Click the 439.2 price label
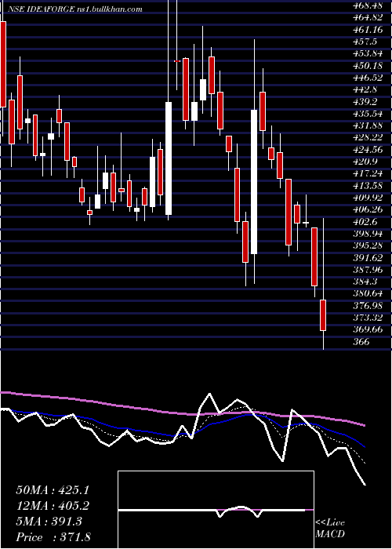 [365, 101]
